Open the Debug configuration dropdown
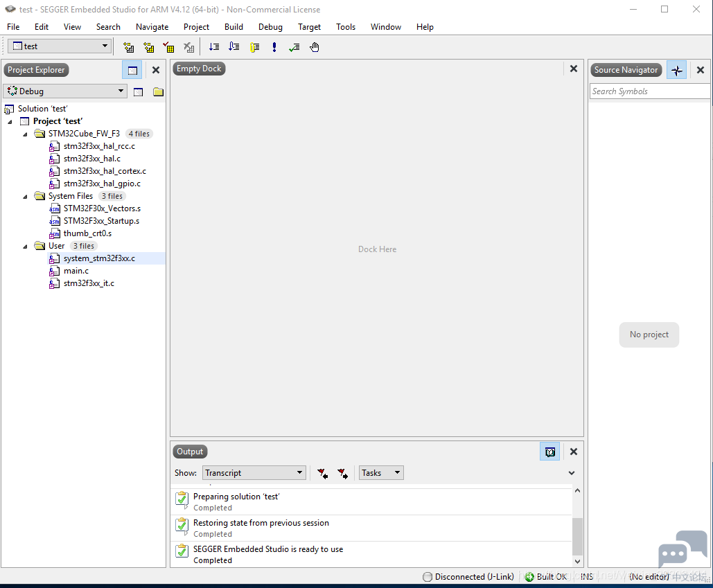713x588 pixels. coord(65,91)
